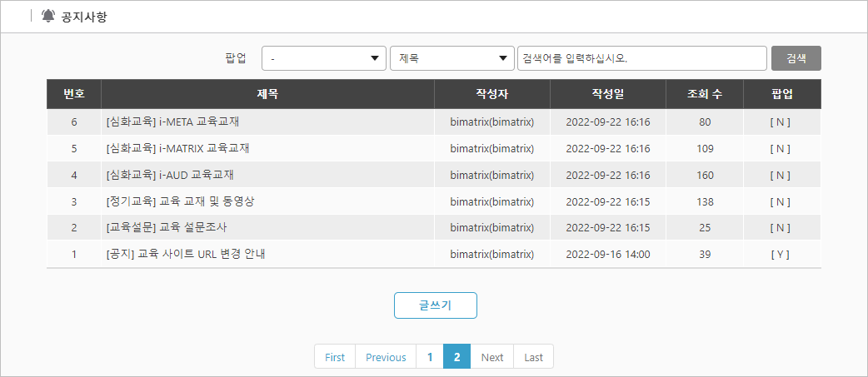
Task: Open post [교육설문] 교육 설문조사
Action: [167, 228]
